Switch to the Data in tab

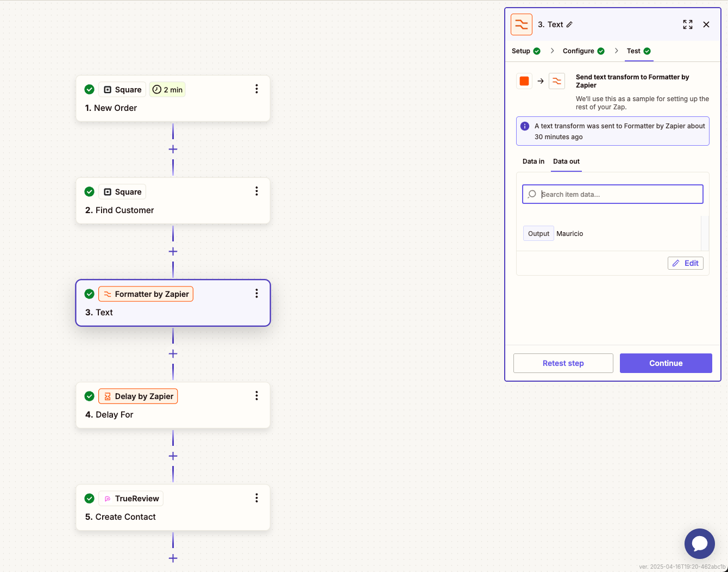534,161
